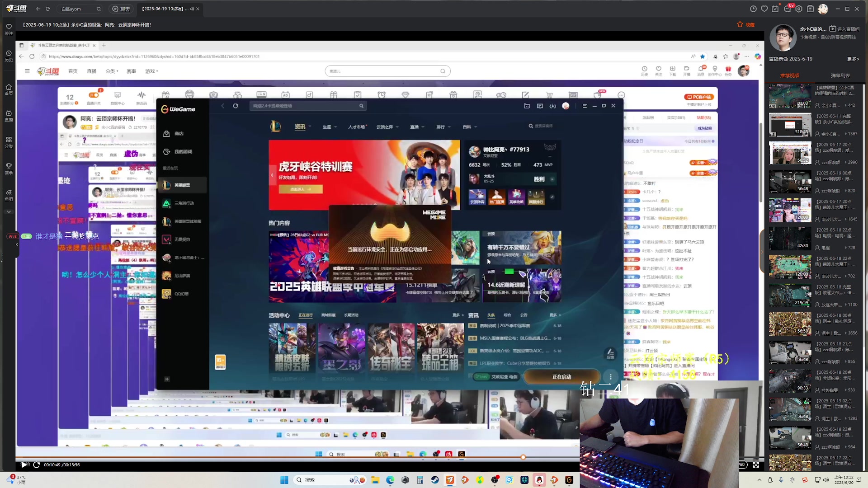
Task: Open the recommended video with duration 03:03
Action: (x=790, y=96)
